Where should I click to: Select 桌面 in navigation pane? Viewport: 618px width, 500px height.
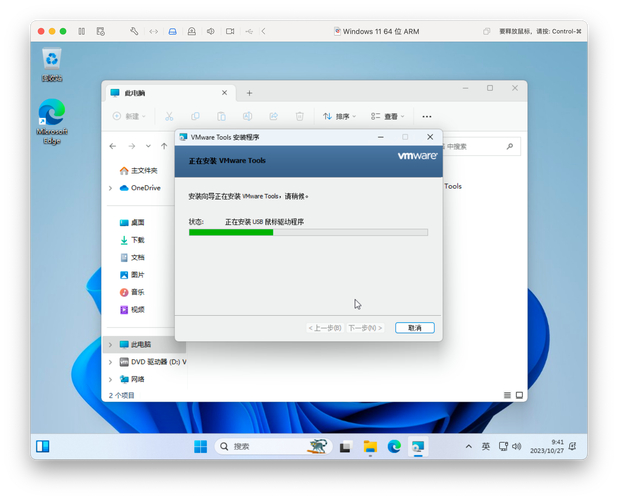click(132, 223)
